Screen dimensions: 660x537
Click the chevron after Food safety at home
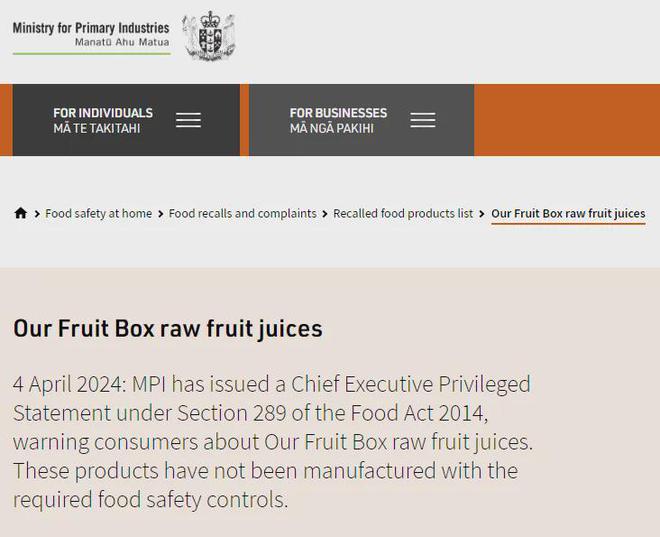160,214
